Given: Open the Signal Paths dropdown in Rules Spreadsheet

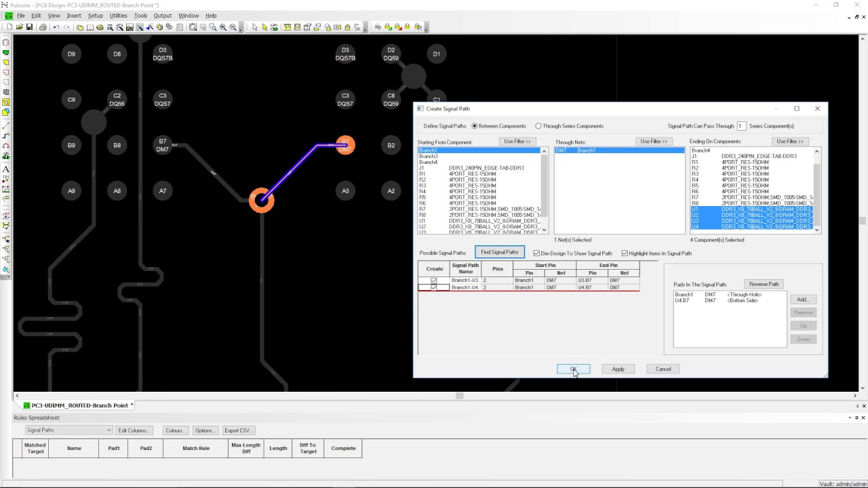Looking at the screenshot, I should coord(108,430).
